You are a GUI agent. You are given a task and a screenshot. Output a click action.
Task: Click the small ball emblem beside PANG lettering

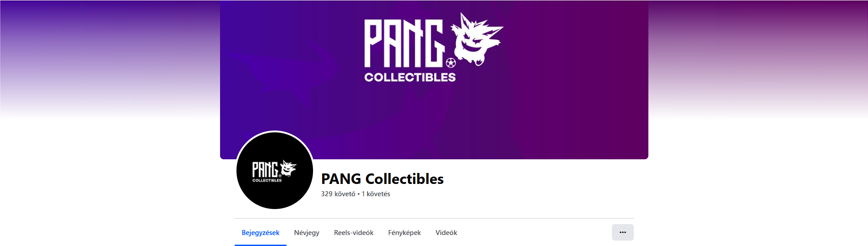[451, 63]
